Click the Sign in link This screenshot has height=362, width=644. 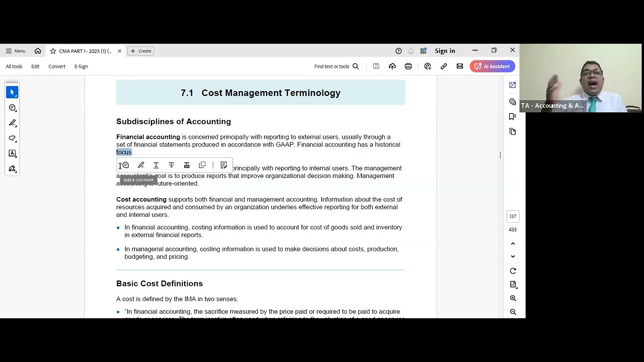(445, 51)
